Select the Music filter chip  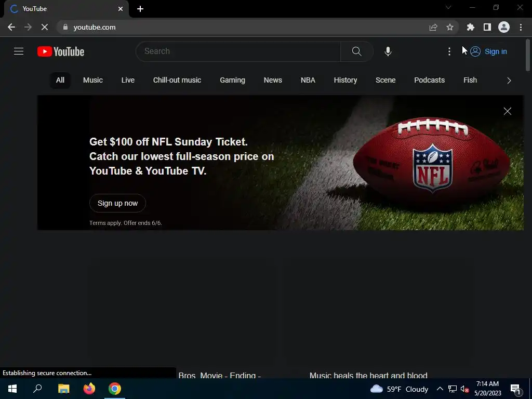click(x=92, y=80)
